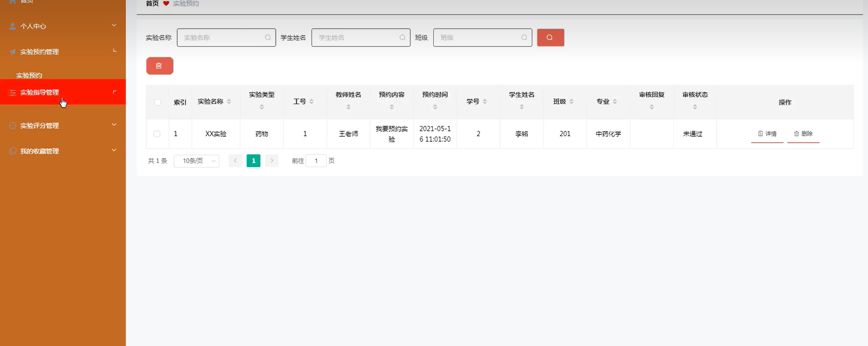The width and height of the screenshot is (868, 346).
Task: Sort by 学生姓名 column arrows
Action: pos(522,107)
